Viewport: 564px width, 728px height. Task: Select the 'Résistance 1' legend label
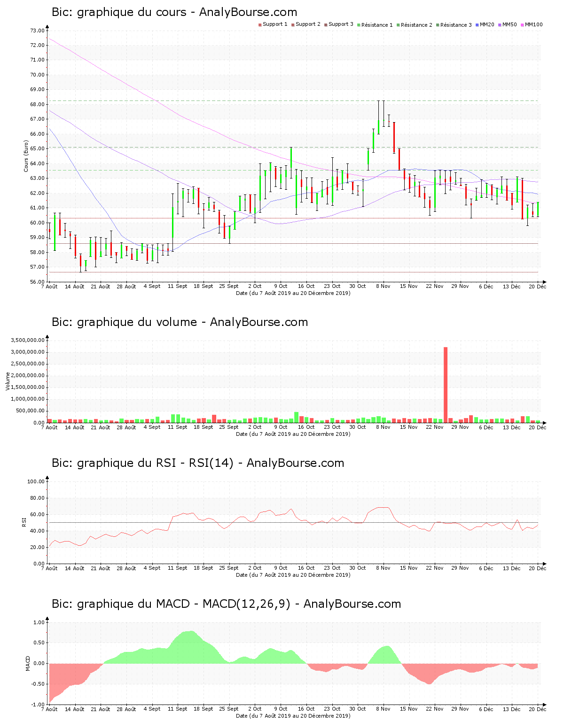point(377,25)
